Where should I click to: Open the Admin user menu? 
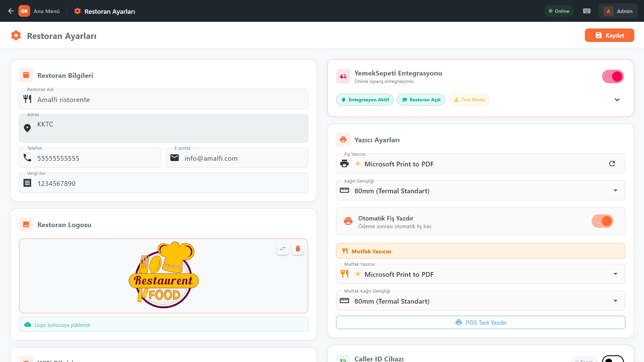point(618,11)
